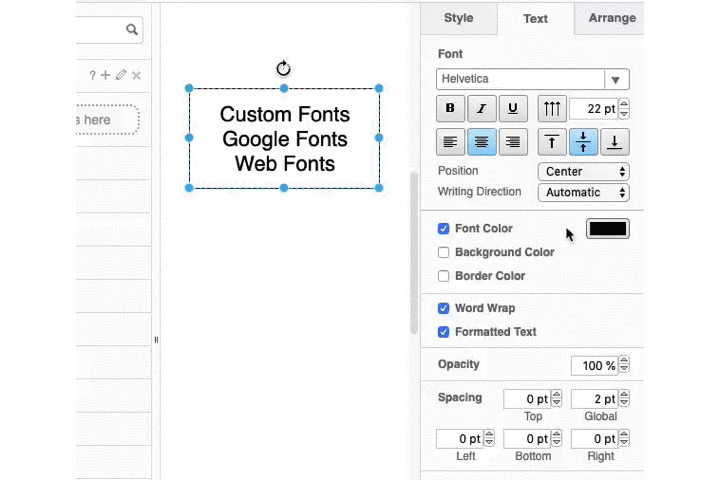The height and width of the screenshot is (480, 720).
Task: Increase Bottom spacing stepper
Action: 557,434
